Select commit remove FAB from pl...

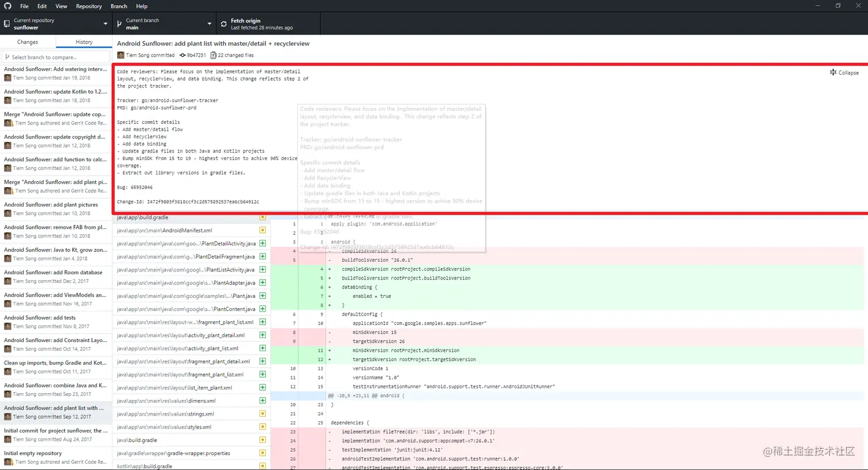[x=56, y=231]
